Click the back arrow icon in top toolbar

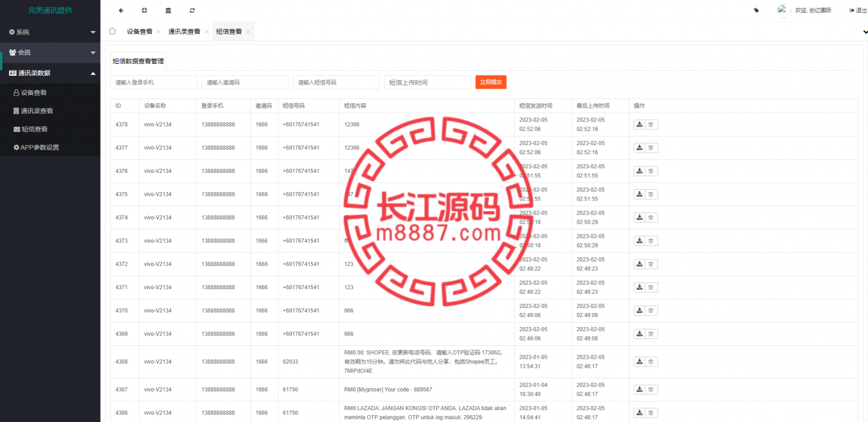[121, 10]
